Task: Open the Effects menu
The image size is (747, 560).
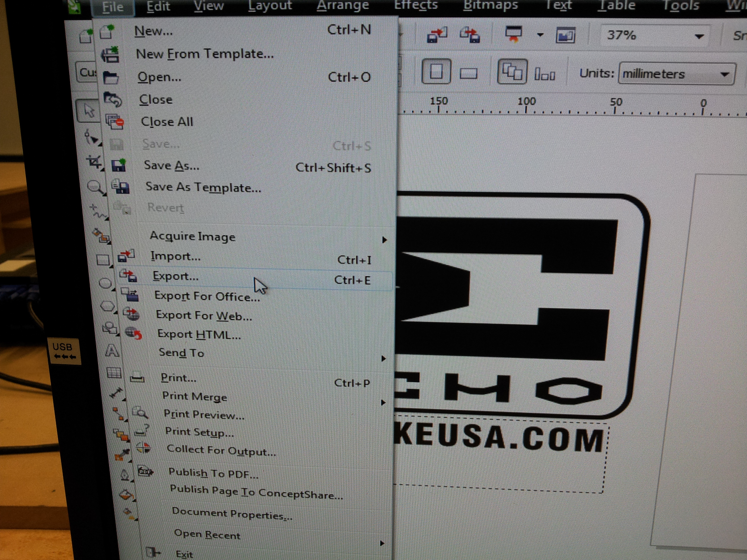Action: tap(416, 5)
